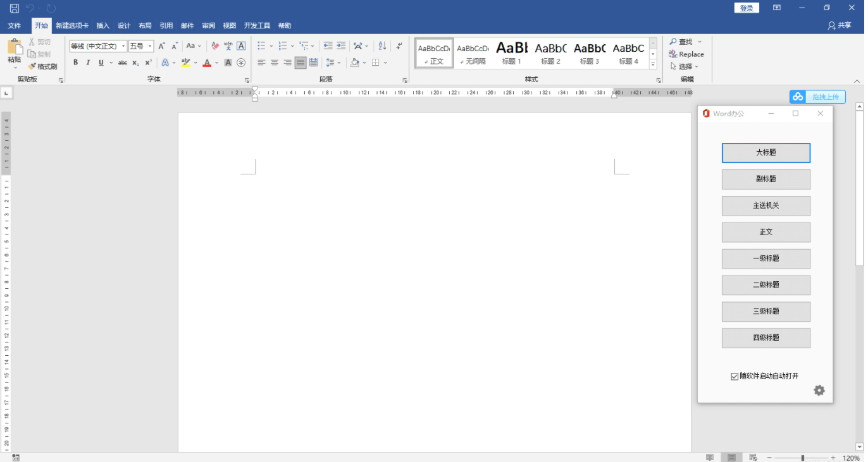
Task: Adjust the zoom slider in status bar
Action: tap(802, 458)
